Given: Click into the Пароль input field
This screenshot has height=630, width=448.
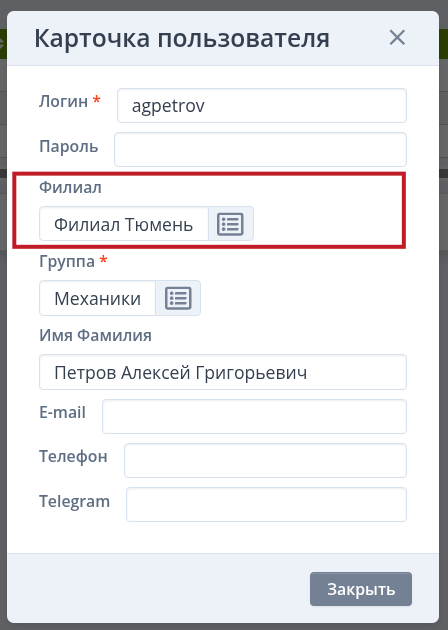Looking at the screenshot, I should tap(260, 149).
